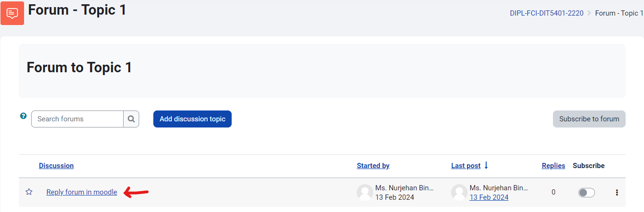Click the orange forum activity icon
This screenshot has height=212, width=644.
pyautogui.click(x=12, y=13)
